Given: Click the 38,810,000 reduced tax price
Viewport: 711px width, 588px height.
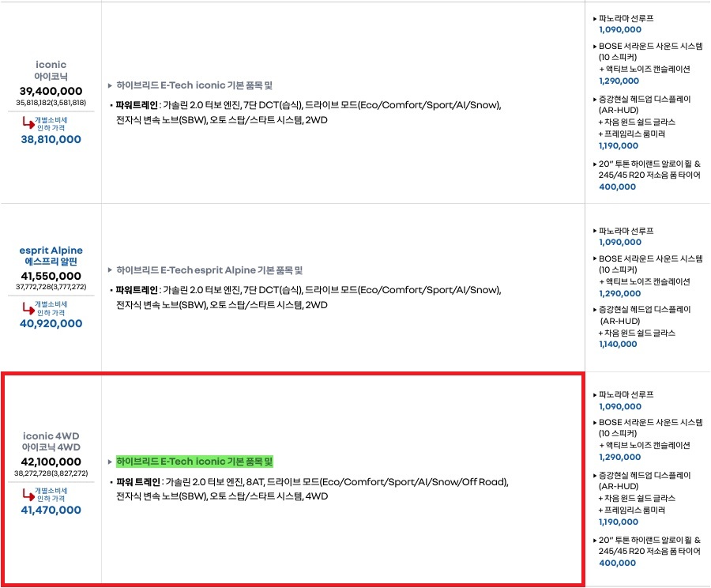Looking at the screenshot, I should pos(51,139).
